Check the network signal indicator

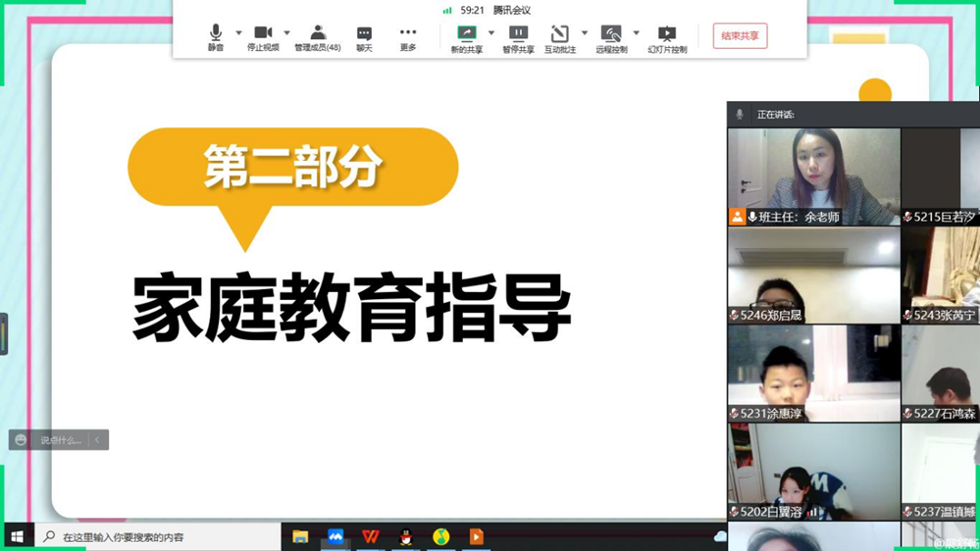pos(447,10)
